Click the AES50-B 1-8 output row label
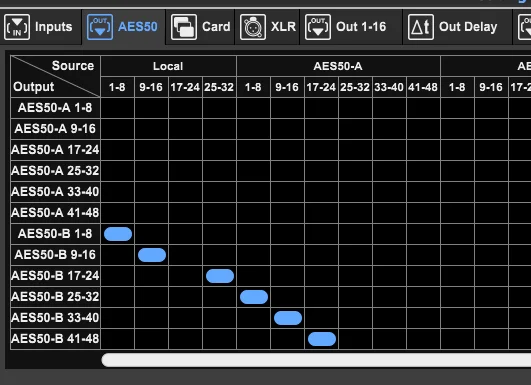This screenshot has width=531, height=385. point(55,234)
